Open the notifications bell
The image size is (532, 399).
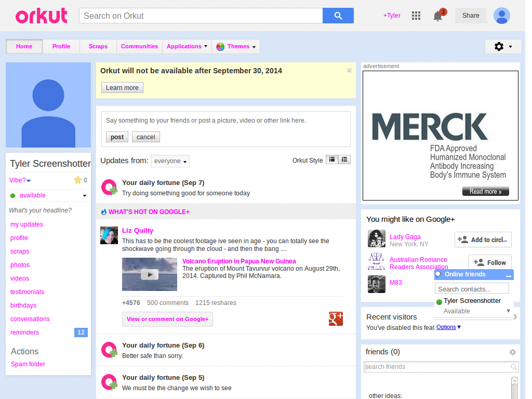click(x=437, y=16)
